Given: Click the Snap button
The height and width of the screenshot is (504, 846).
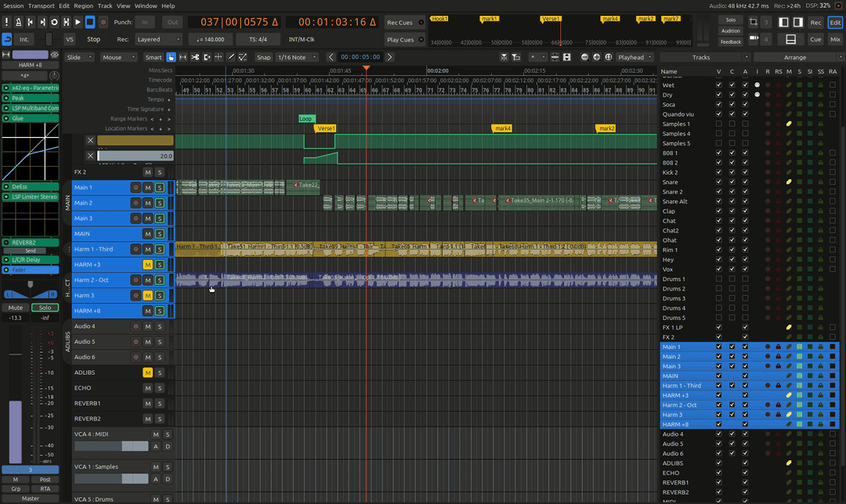Looking at the screenshot, I should tap(264, 57).
